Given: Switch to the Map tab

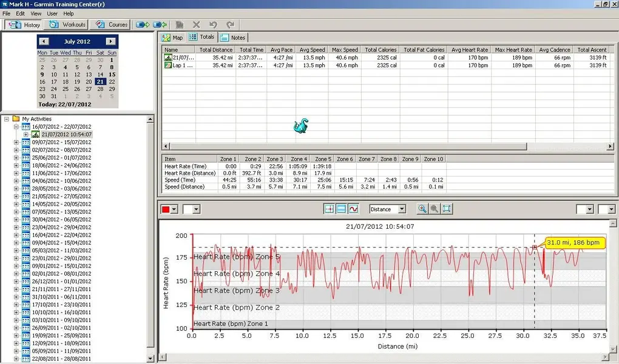Looking at the screenshot, I should tap(173, 38).
